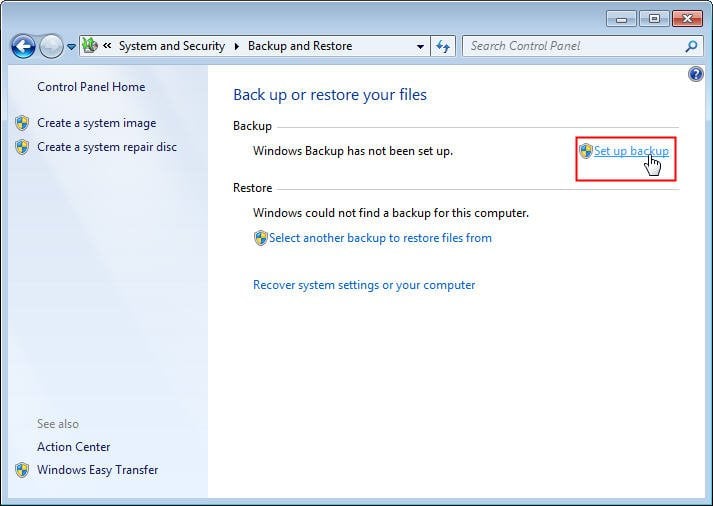Image resolution: width=713 pixels, height=506 pixels.
Task: Open Action Center link
Action: pyautogui.click(x=74, y=447)
